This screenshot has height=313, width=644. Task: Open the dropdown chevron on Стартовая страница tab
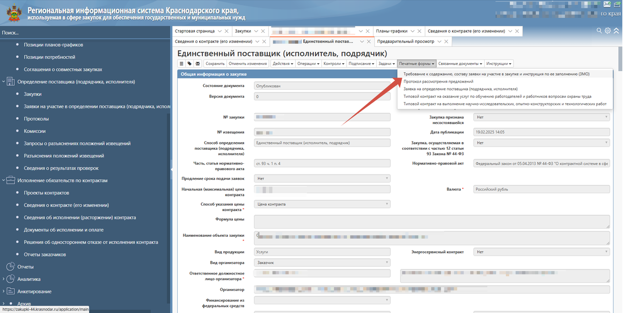tap(219, 31)
